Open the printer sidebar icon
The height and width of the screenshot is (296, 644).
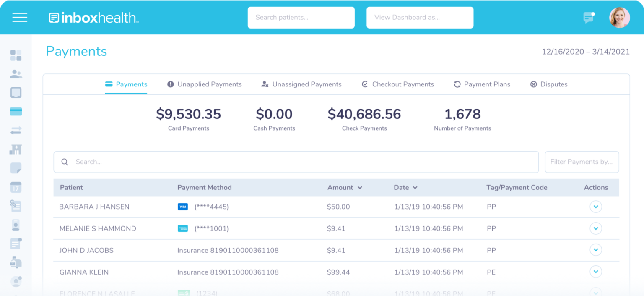(x=16, y=262)
